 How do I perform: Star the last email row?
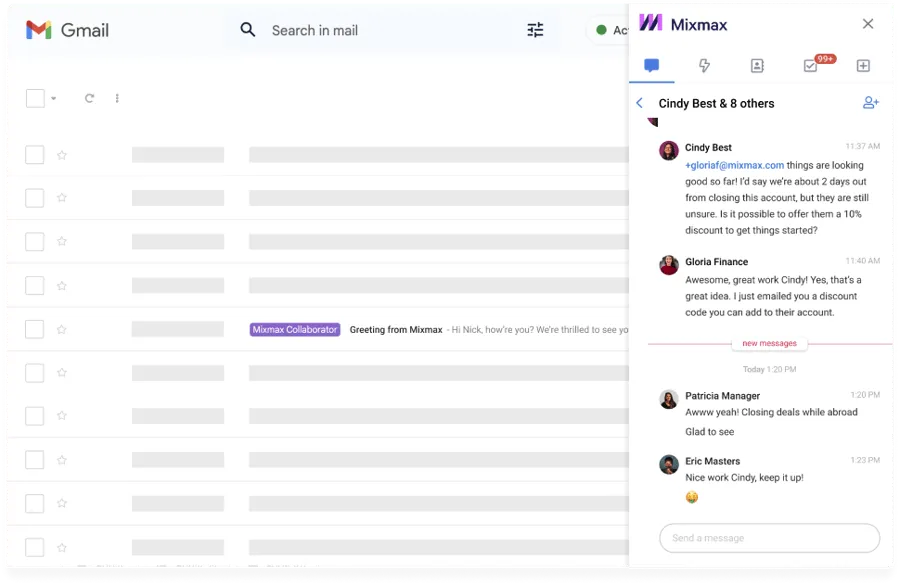[x=62, y=548]
